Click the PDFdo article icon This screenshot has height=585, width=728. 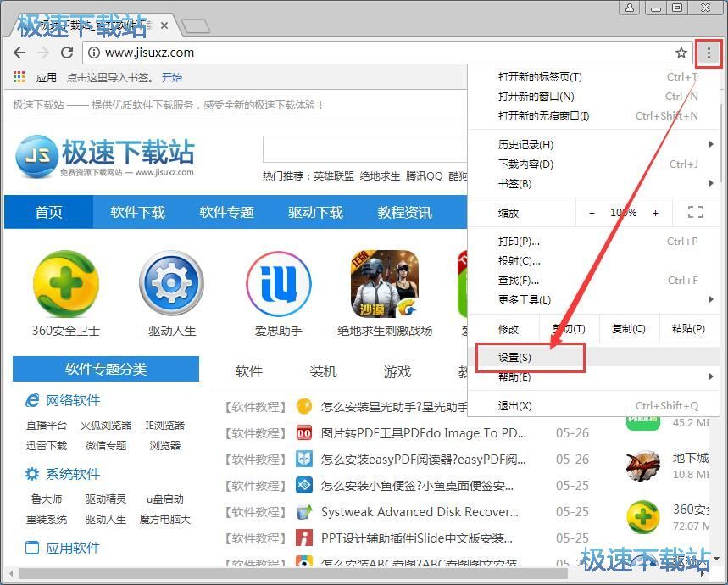[304, 433]
